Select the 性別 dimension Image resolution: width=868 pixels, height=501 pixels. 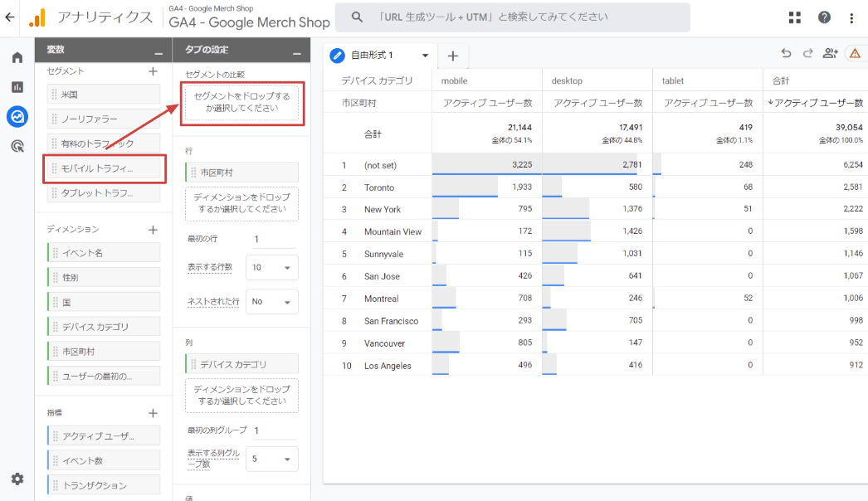104,277
